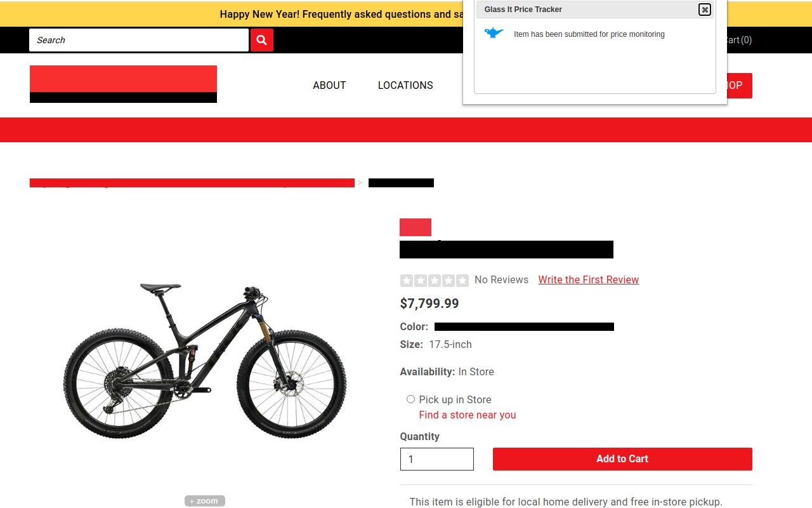Click Write the First Review link

[x=588, y=280]
